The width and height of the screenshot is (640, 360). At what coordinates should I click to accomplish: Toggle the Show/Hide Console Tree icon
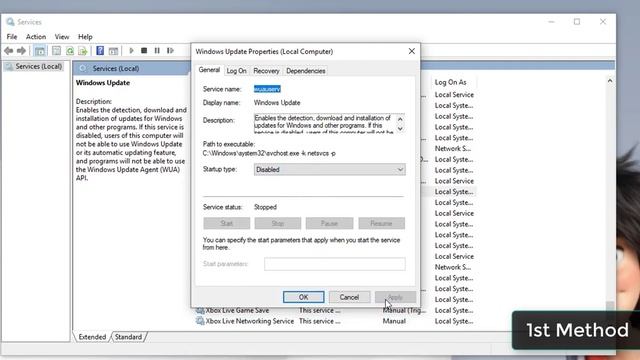click(x=40, y=51)
